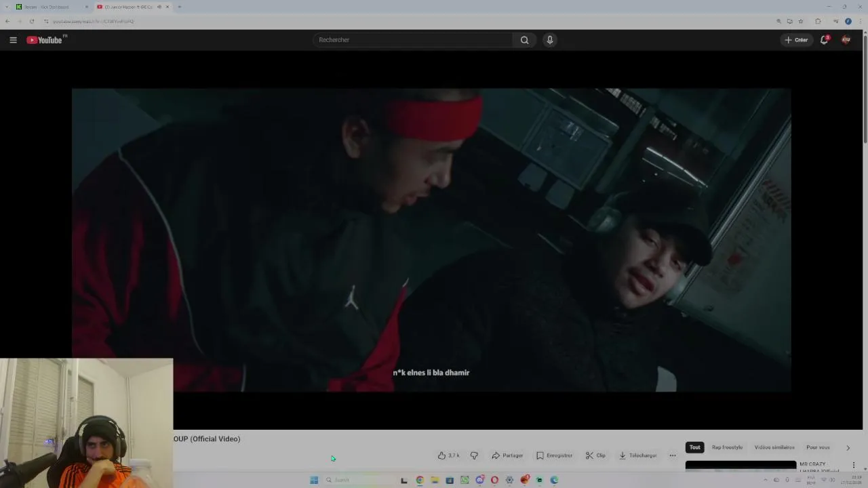Open the MR CRAZY recommended video thumbnail
Viewport: 868px width, 488px height.
741,466
